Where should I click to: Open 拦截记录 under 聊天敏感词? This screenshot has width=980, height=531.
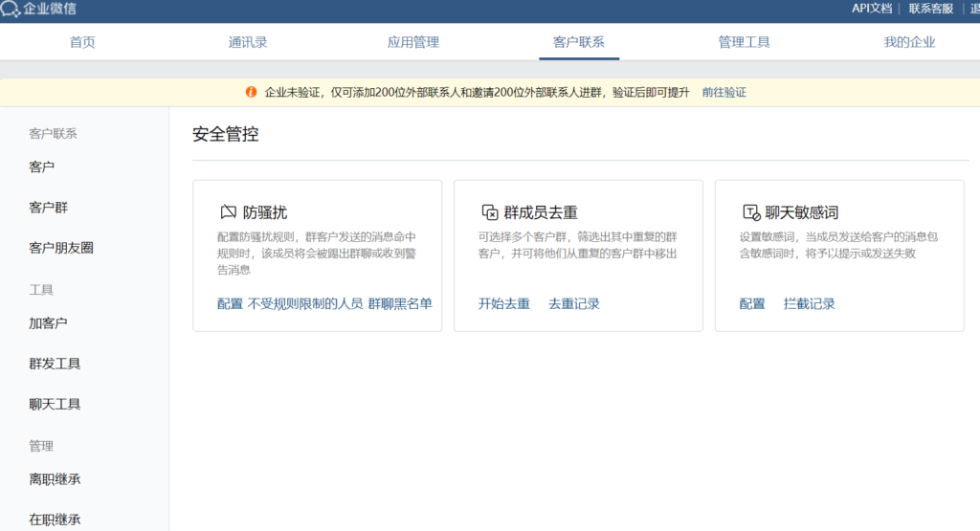click(x=810, y=304)
